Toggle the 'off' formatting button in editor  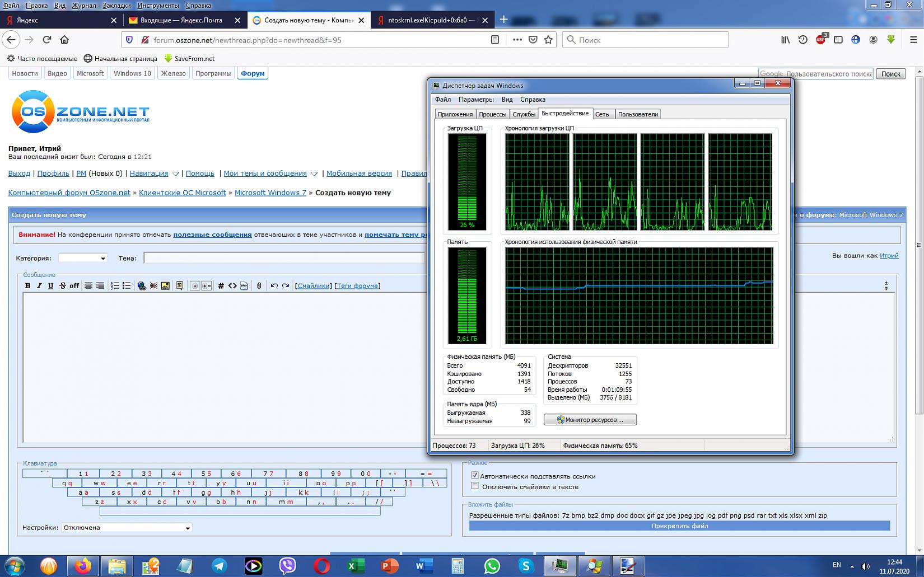pyautogui.click(x=74, y=286)
